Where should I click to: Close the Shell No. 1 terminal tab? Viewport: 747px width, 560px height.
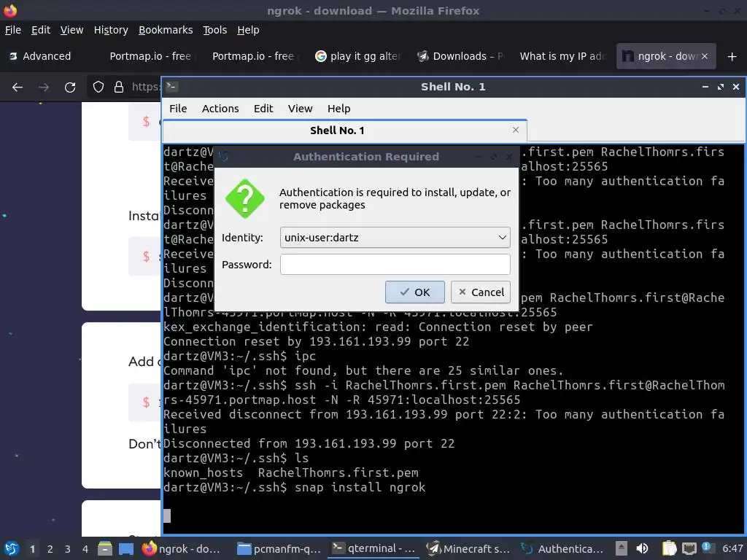(516, 130)
